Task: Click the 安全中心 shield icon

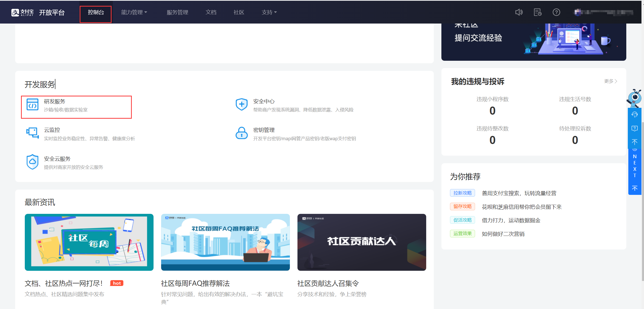Action: click(242, 105)
